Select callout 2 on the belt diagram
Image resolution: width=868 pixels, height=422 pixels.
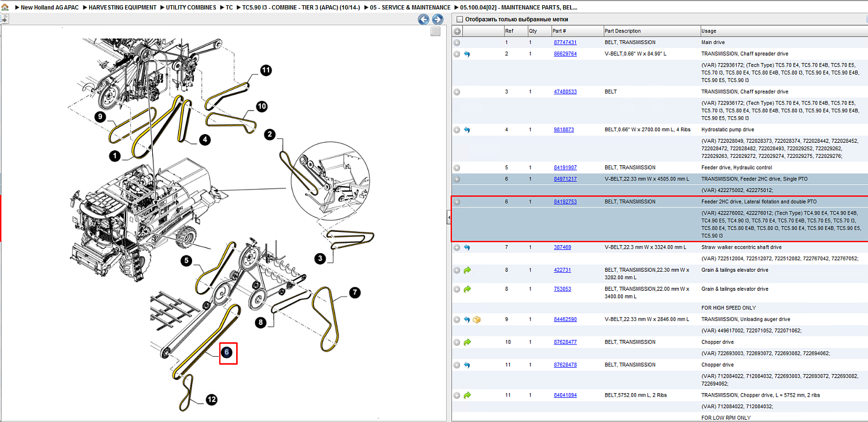[x=270, y=135]
